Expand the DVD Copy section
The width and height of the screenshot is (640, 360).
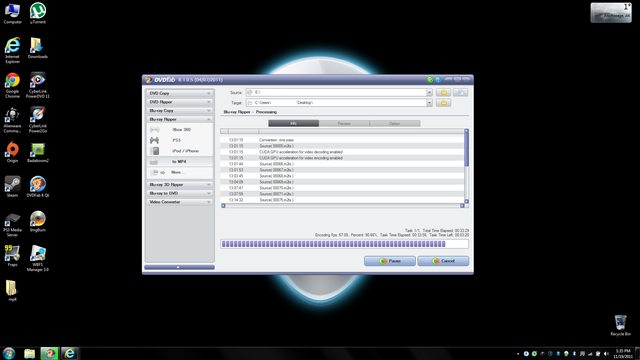(180, 93)
